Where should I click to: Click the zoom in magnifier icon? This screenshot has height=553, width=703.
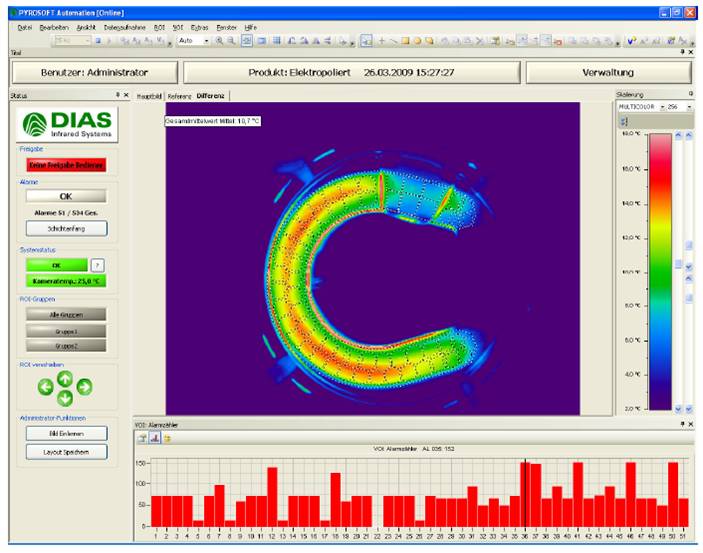219,41
